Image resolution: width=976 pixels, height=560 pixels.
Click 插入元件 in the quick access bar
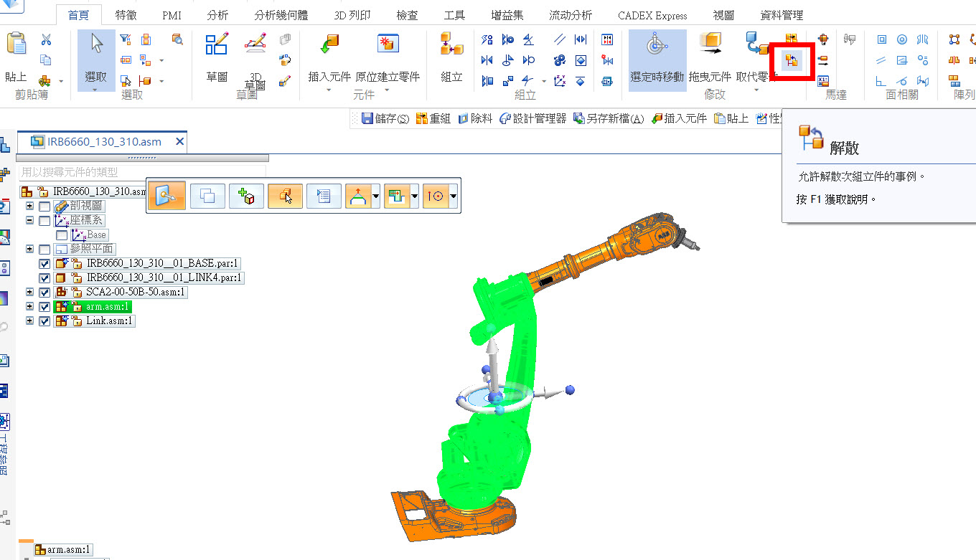point(679,118)
